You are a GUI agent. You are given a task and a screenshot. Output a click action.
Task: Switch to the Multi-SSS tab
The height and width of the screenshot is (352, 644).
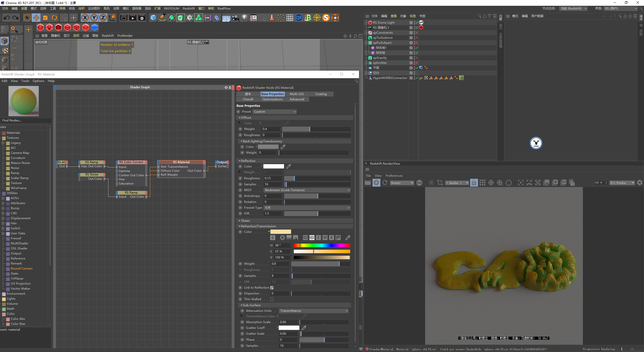297,94
